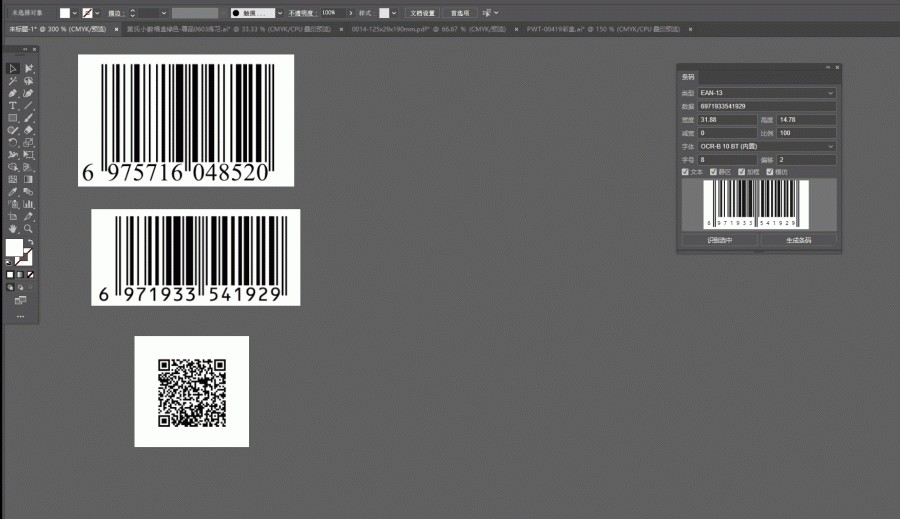Select the Pen tool
Image resolution: width=900 pixels, height=519 pixels.
click(13, 93)
